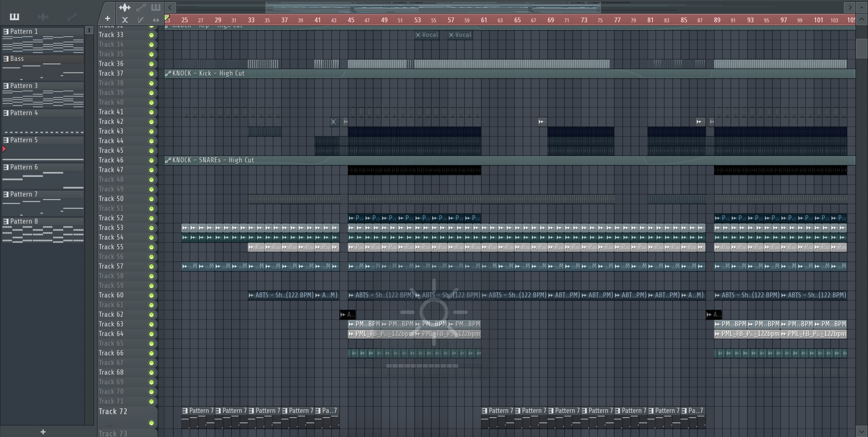The image size is (868, 437).
Task: Select the KNOCK - Kick - High Cut clip
Action: click(x=510, y=74)
